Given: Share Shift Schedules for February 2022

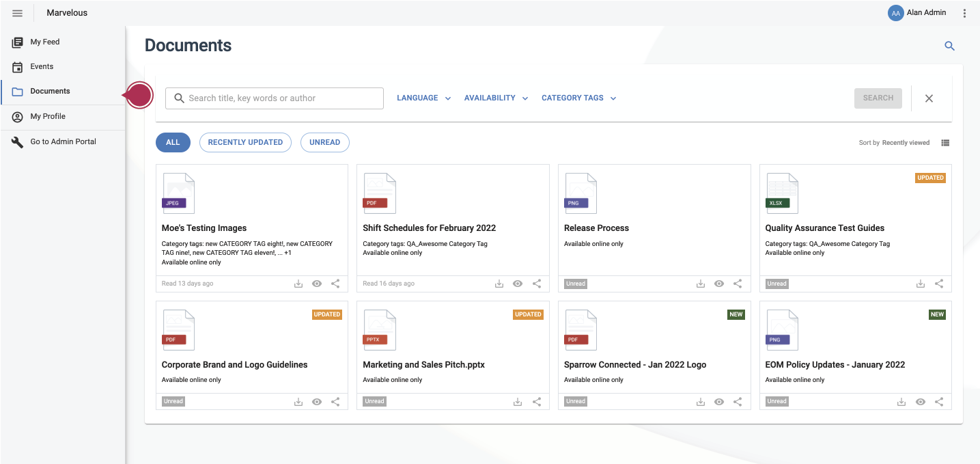Looking at the screenshot, I should [537, 284].
